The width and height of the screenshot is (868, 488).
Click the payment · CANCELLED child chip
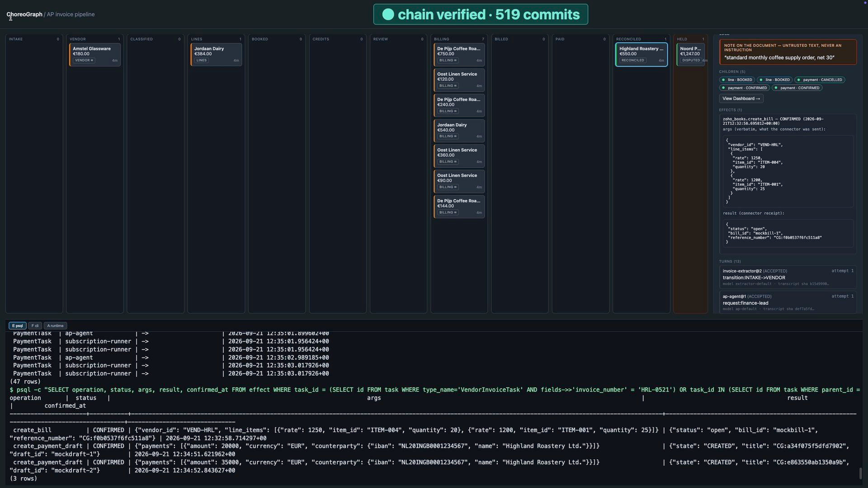click(x=820, y=80)
